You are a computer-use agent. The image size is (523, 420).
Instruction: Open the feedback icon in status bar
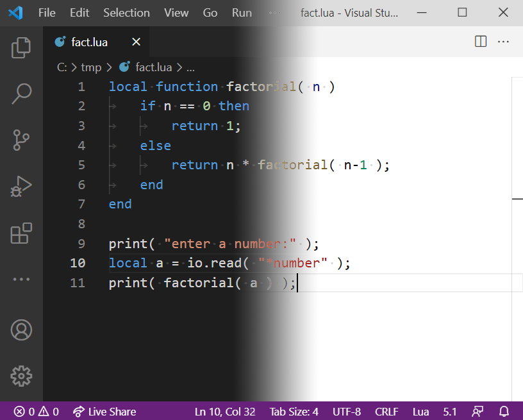477,411
